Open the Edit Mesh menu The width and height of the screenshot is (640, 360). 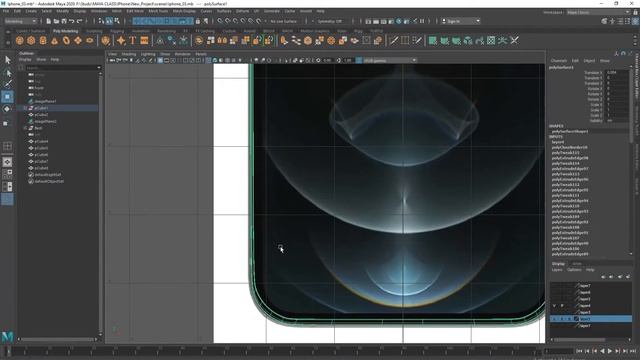[135, 11]
